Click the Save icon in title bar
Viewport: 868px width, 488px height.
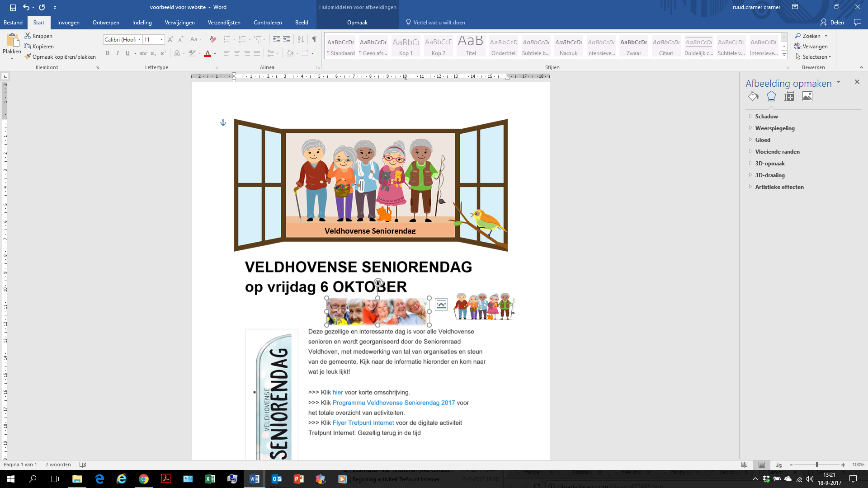[x=13, y=7]
